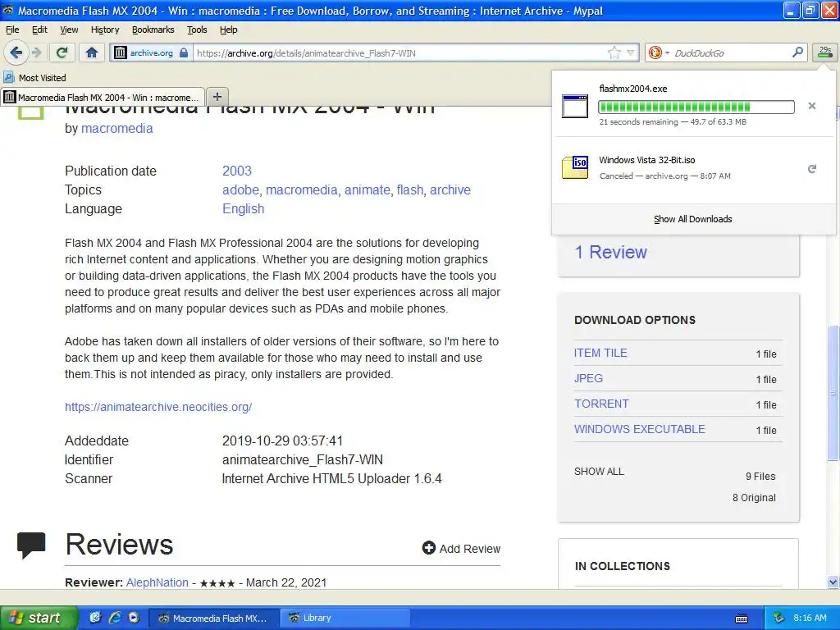
Task: Open the File menu
Action: [x=12, y=30]
